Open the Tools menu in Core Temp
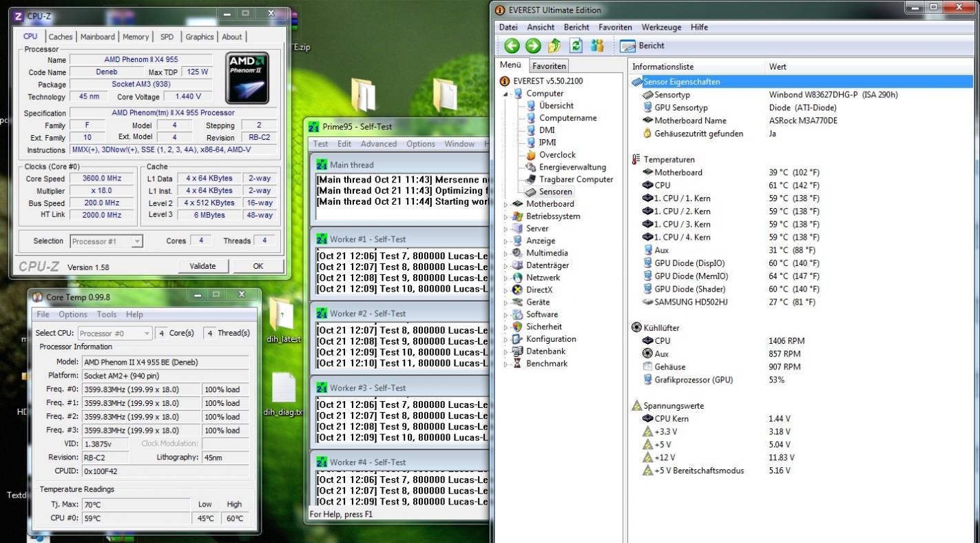Viewport: 980px width, 543px height. (x=107, y=314)
